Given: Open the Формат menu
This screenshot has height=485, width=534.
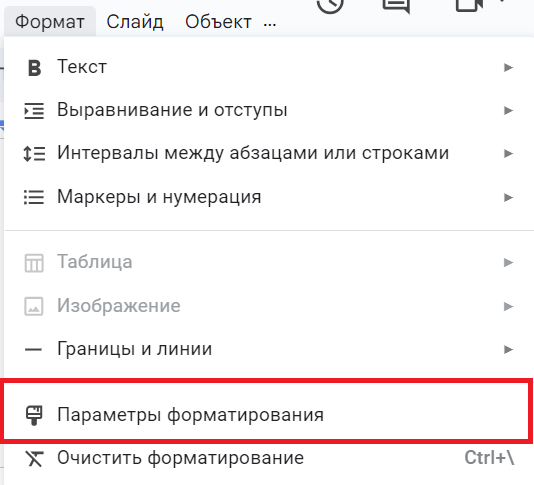Looking at the screenshot, I should click(x=50, y=22).
